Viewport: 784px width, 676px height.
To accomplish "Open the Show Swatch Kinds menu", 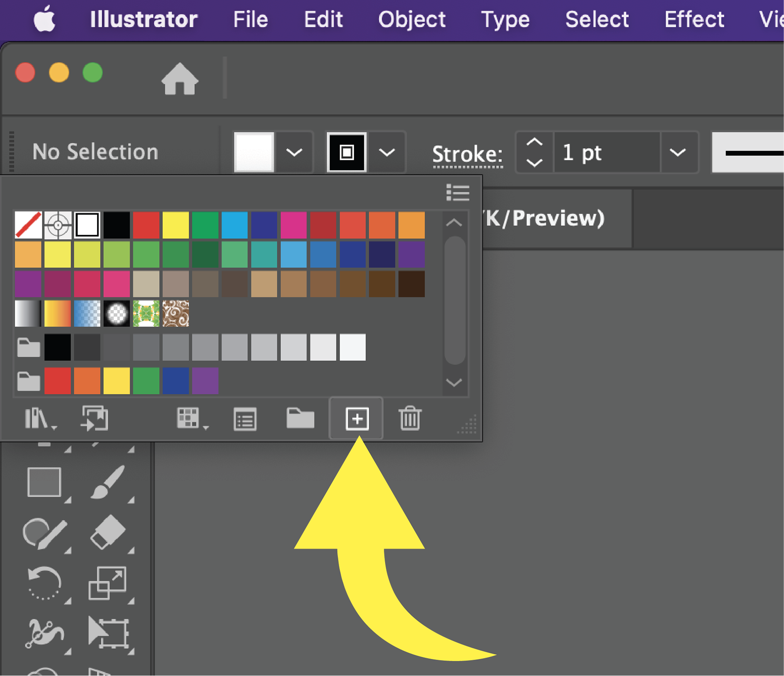I will coord(192,419).
